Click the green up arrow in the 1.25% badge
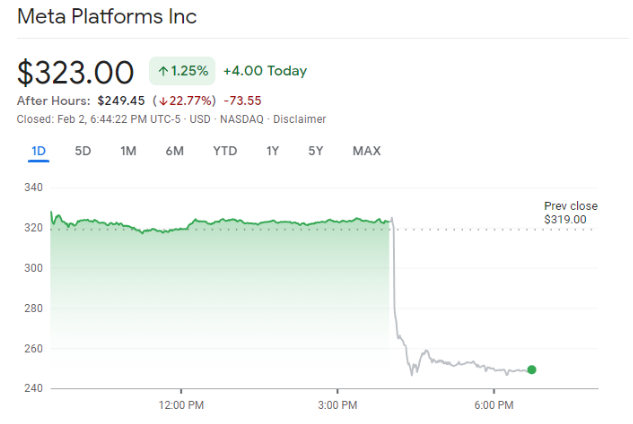This screenshot has width=633, height=424. coord(163,71)
